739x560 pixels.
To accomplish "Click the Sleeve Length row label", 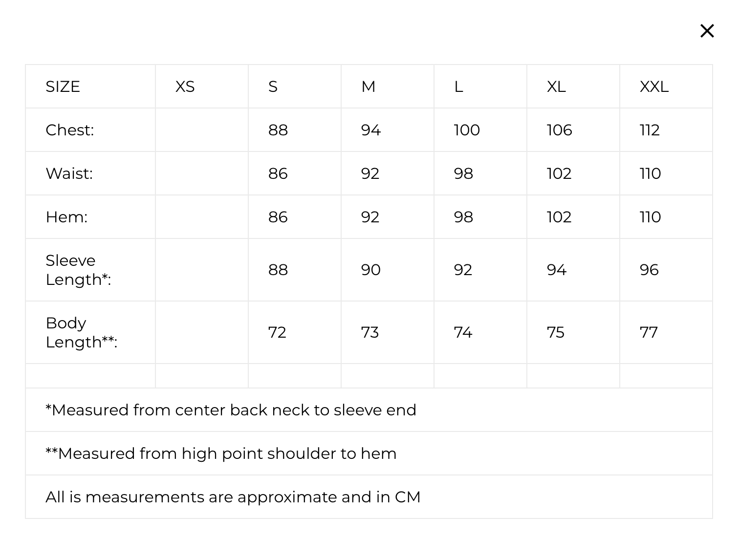I will point(78,270).
